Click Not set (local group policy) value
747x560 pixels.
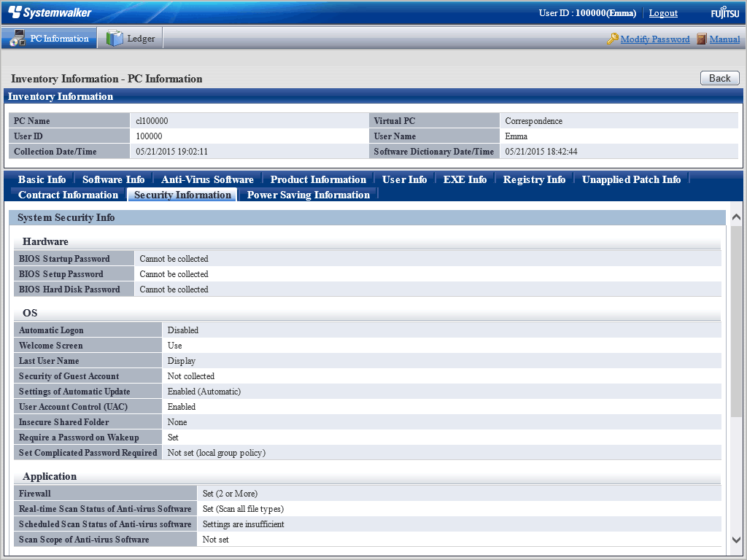click(216, 453)
